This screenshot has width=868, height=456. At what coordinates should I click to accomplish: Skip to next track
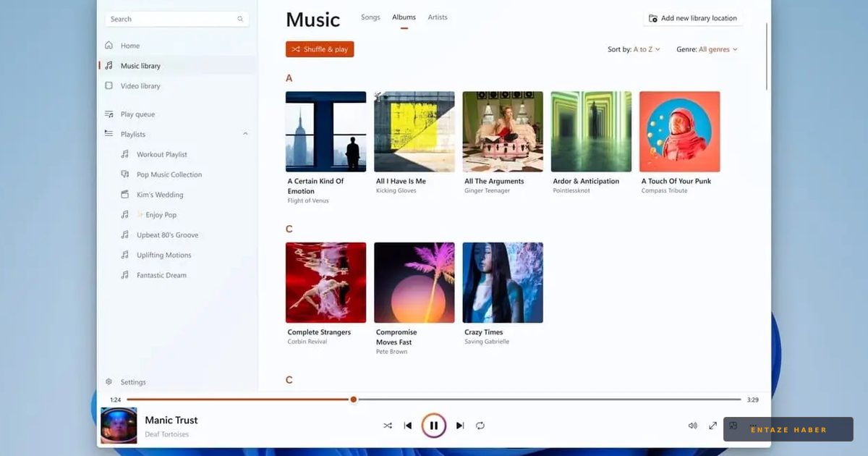[460, 426]
